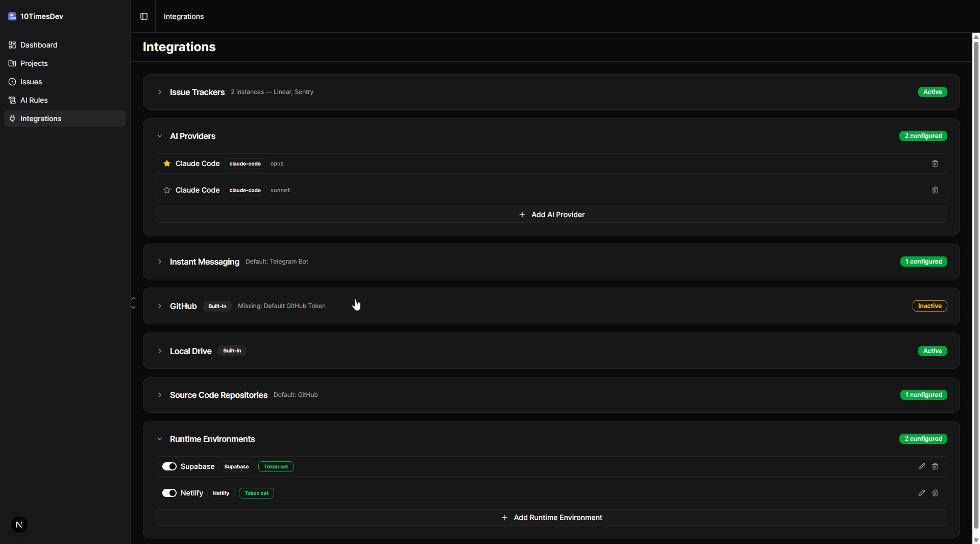This screenshot has height=544, width=980.
Task: Disable the Supabase environment toggle
Action: (169, 466)
